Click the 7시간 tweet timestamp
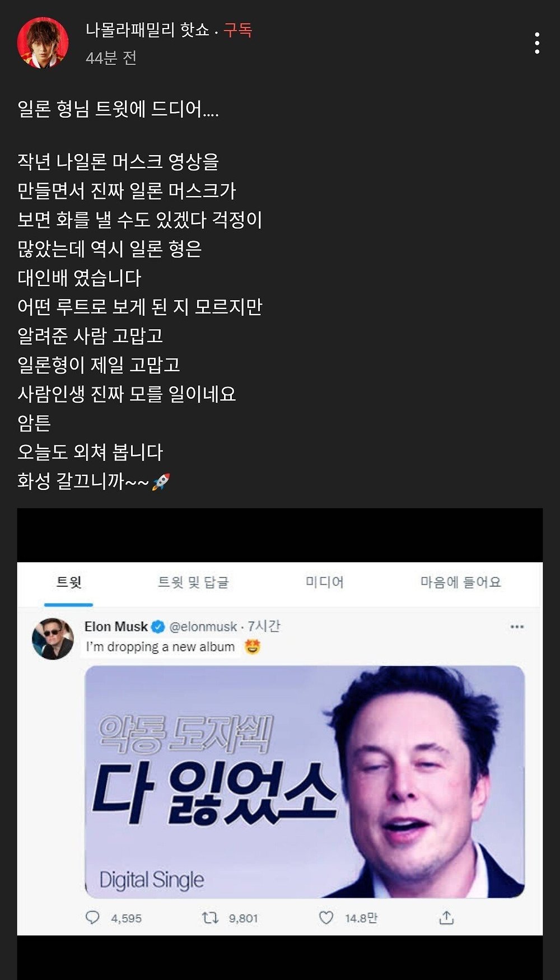 click(x=264, y=626)
